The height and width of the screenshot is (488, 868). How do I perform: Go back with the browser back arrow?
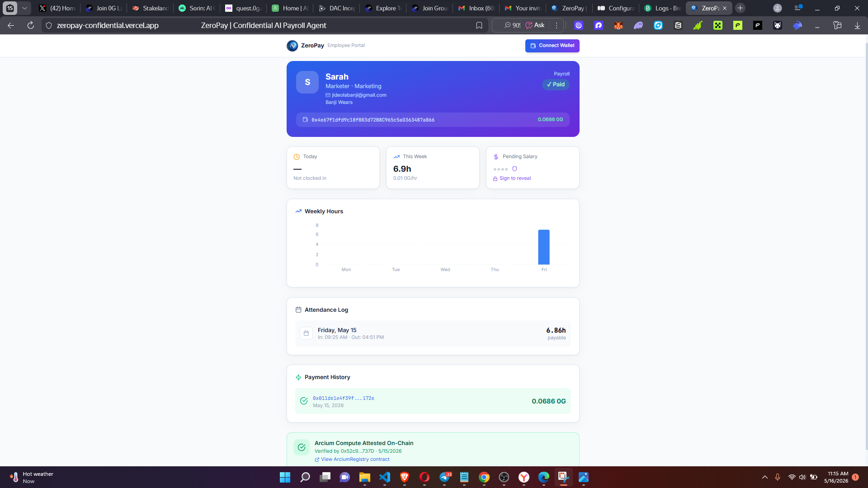coord(11,25)
